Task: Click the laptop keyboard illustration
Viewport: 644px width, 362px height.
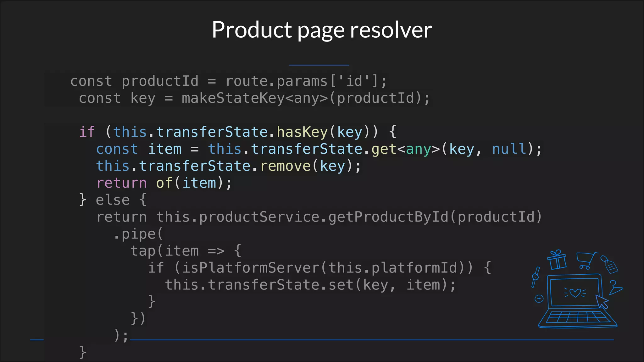Action: click(578, 317)
